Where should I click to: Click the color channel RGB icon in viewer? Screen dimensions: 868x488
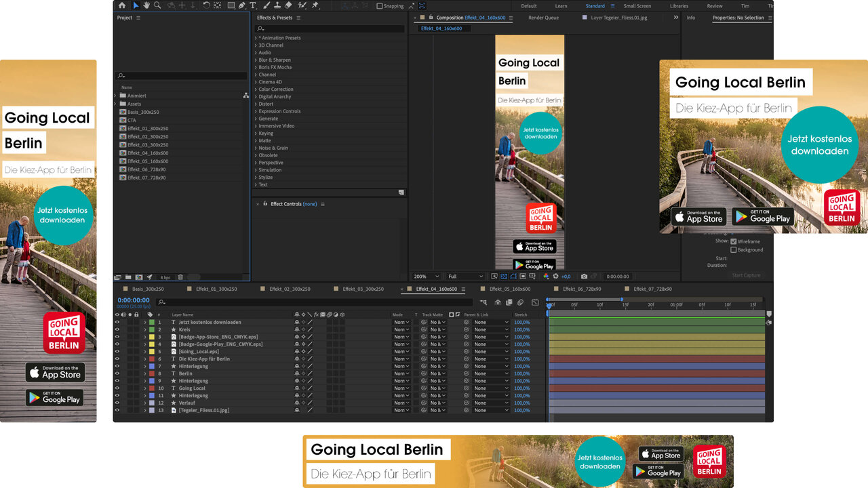coord(546,277)
